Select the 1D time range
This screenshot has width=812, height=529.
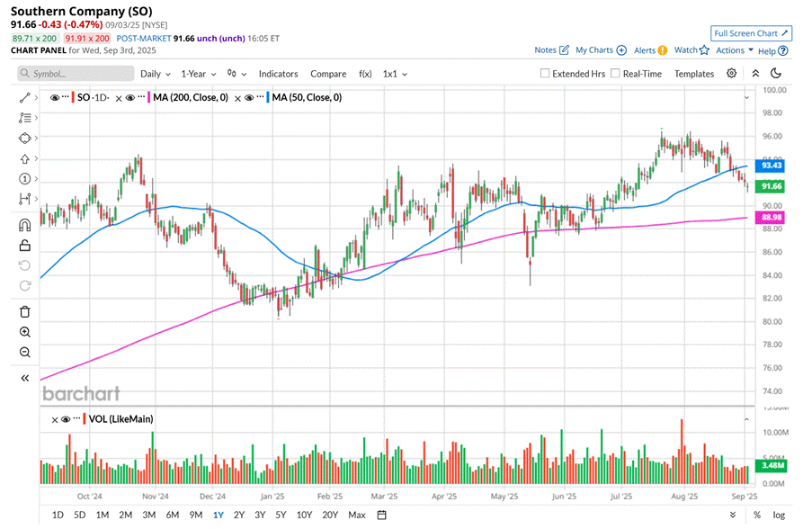tap(58, 515)
